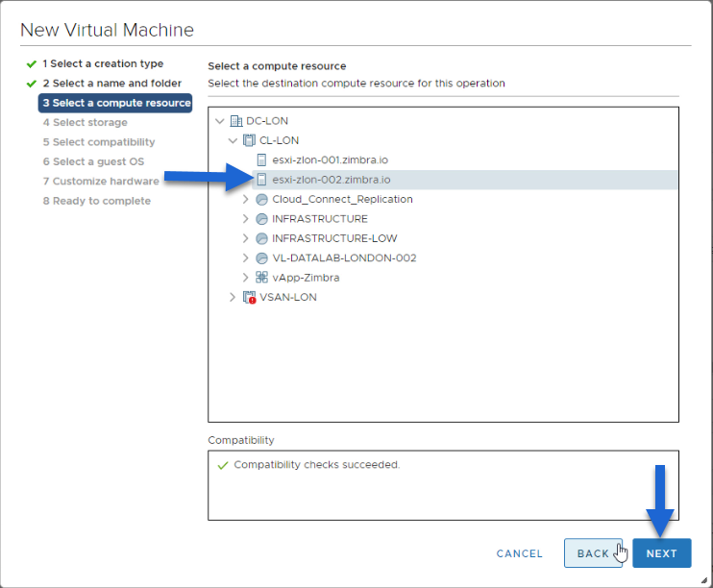Click the check mark beside step 2
The image size is (713, 588).
tap(32, 84)
